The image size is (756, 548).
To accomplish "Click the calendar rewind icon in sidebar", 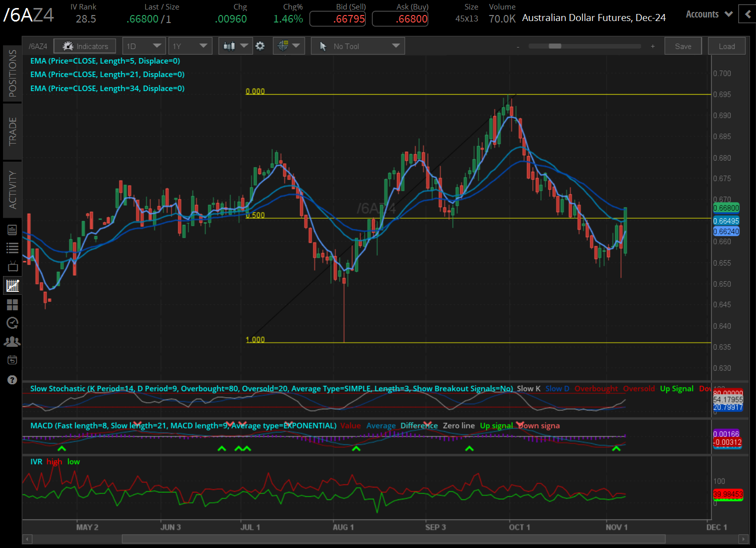I will (13, 360).
